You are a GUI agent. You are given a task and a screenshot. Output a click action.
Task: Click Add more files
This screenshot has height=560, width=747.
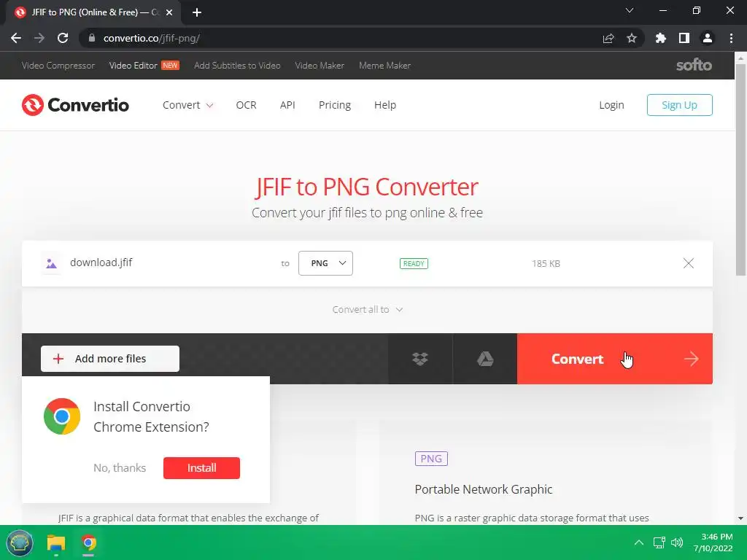110,359
